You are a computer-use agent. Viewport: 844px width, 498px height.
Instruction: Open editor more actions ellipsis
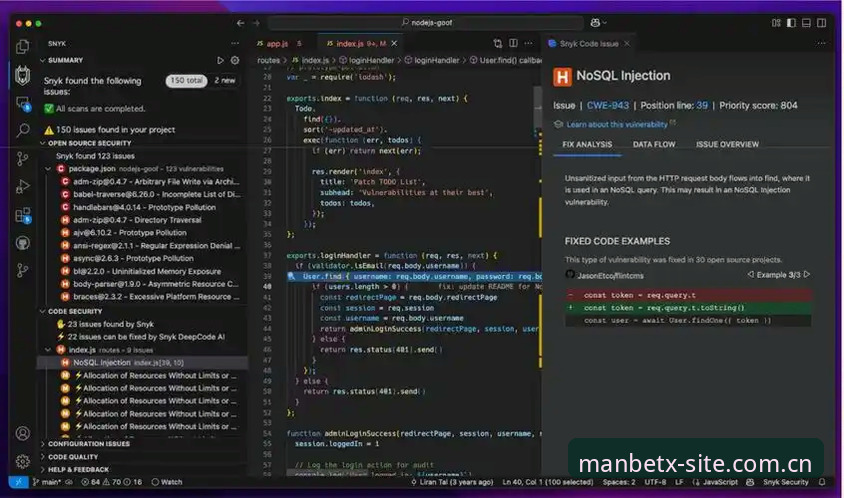pos(529,43)
